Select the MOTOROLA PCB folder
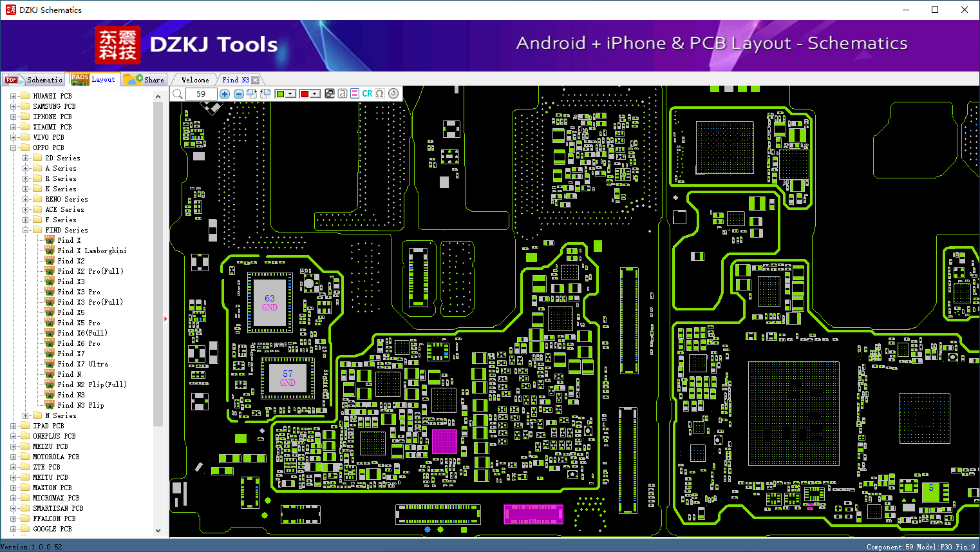This screenshot has height=552, width=980. click(56, 457)
